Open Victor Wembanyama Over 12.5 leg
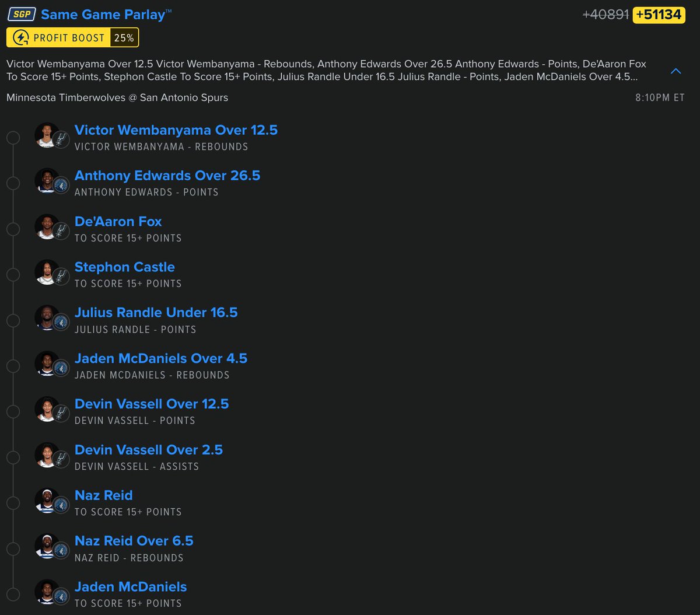This screenshot has width=700, height=615. (x=176, y=130)
